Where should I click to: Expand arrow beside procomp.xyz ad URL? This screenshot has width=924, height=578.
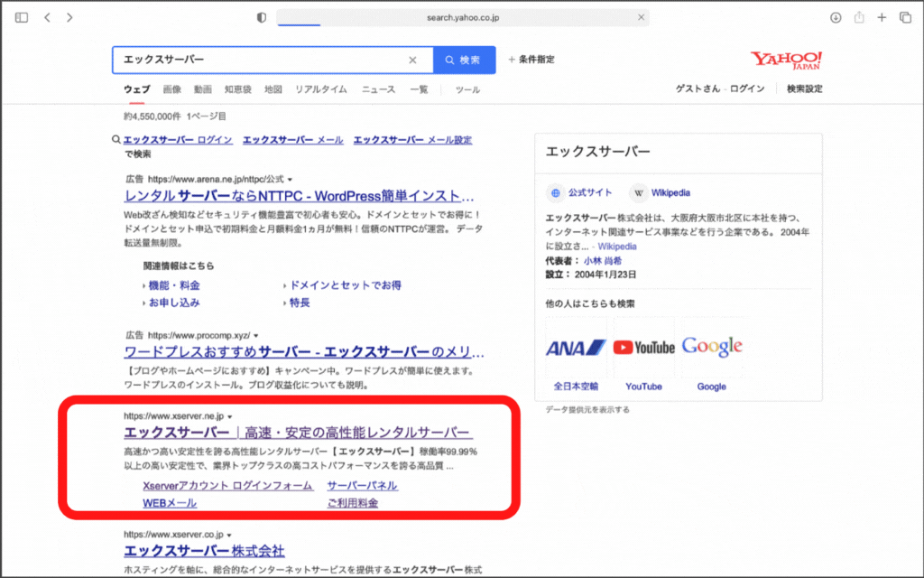255,336
